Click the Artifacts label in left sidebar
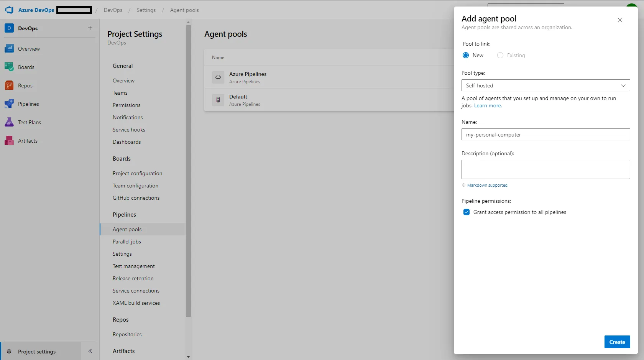Image resolution: width=644 pixels, height=360 pixels. 28,141
